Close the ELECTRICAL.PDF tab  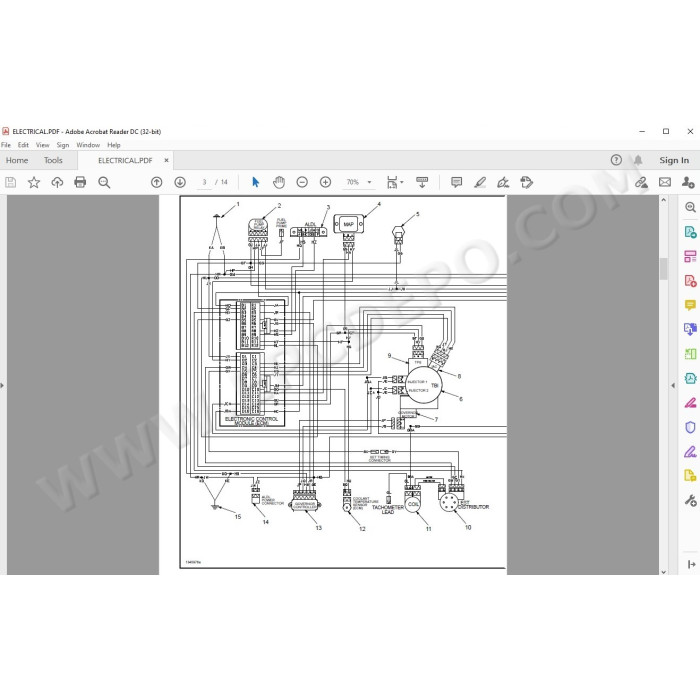tap(167, 160)
